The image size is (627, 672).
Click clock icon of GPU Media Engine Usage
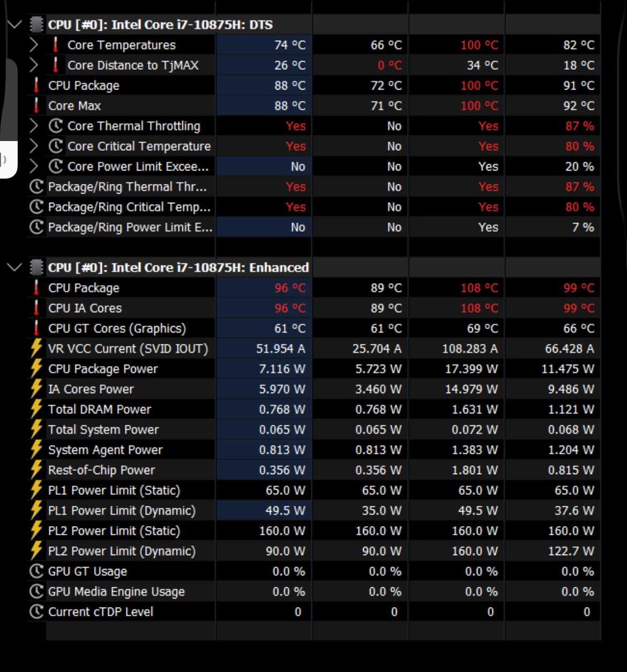pyautogui.click(x=36, y=592)
